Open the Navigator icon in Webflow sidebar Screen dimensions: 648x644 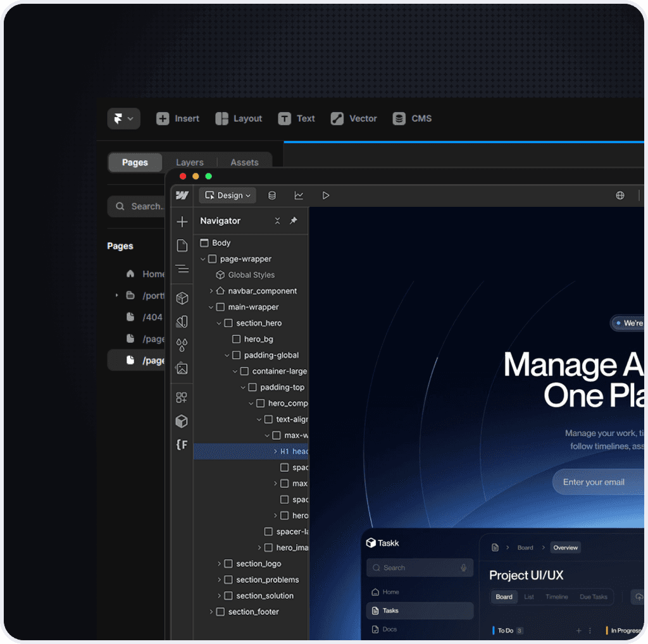pyautogui.click(x=182, y=269)
